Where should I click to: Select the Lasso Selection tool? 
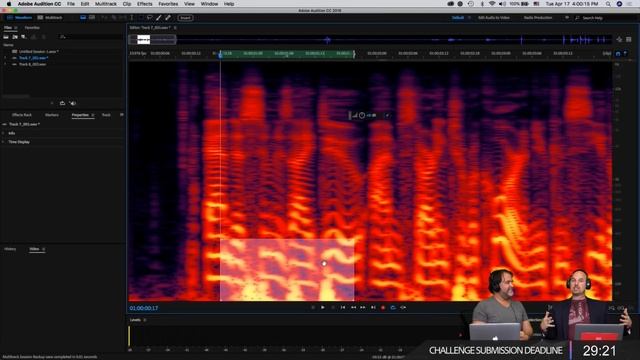150,18
